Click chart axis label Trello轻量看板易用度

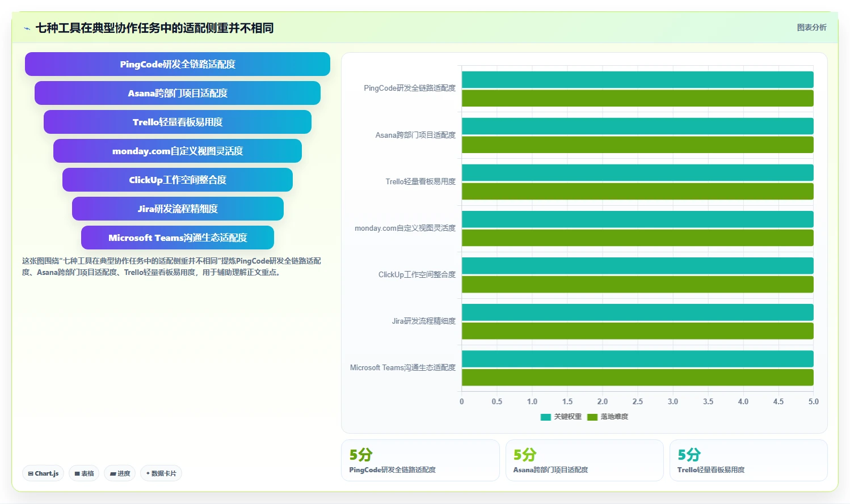420,181
